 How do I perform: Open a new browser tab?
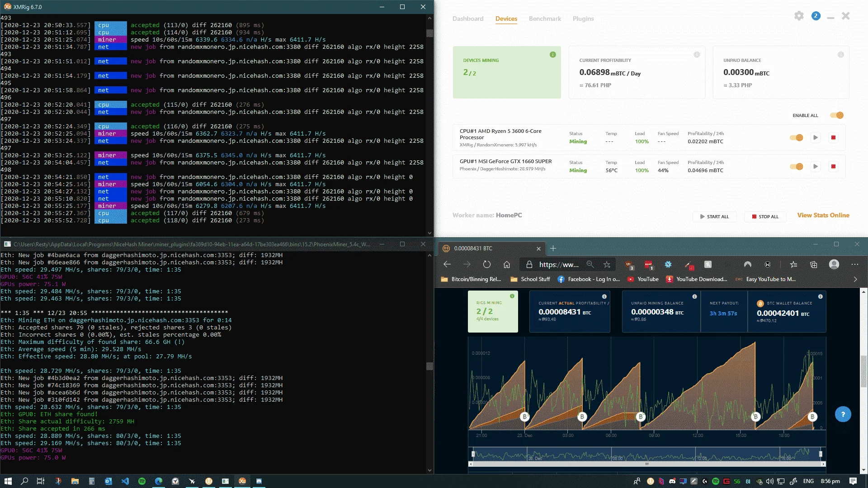[553, 248]
